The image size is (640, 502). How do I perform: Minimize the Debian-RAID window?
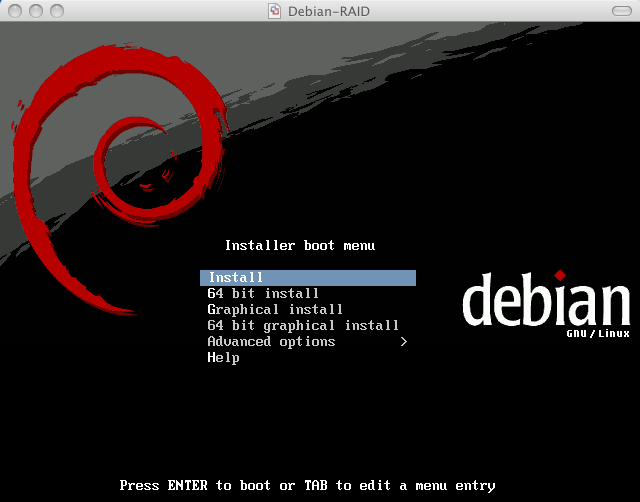[34, 11]
